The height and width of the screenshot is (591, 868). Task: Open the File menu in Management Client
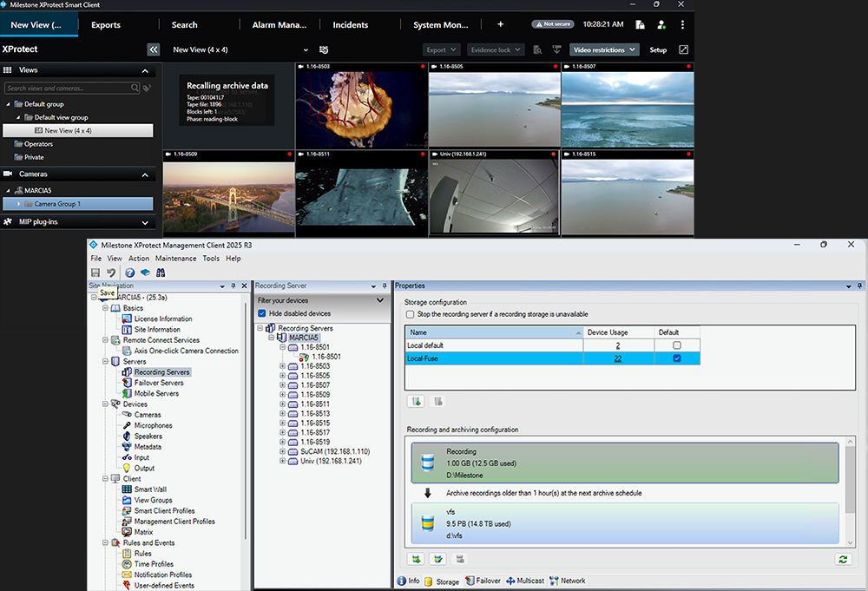(x=95, y=259)
